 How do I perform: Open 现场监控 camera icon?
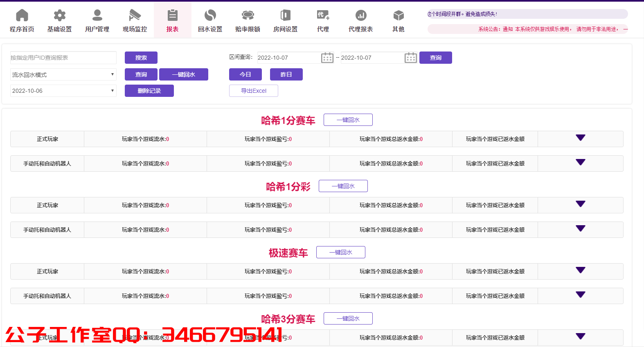(135, 16)
